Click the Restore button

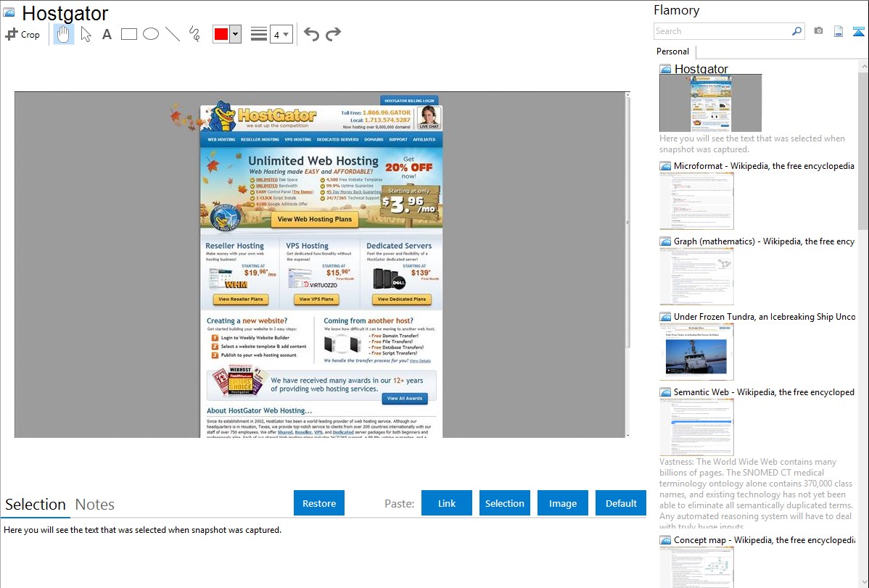[319, 503]
